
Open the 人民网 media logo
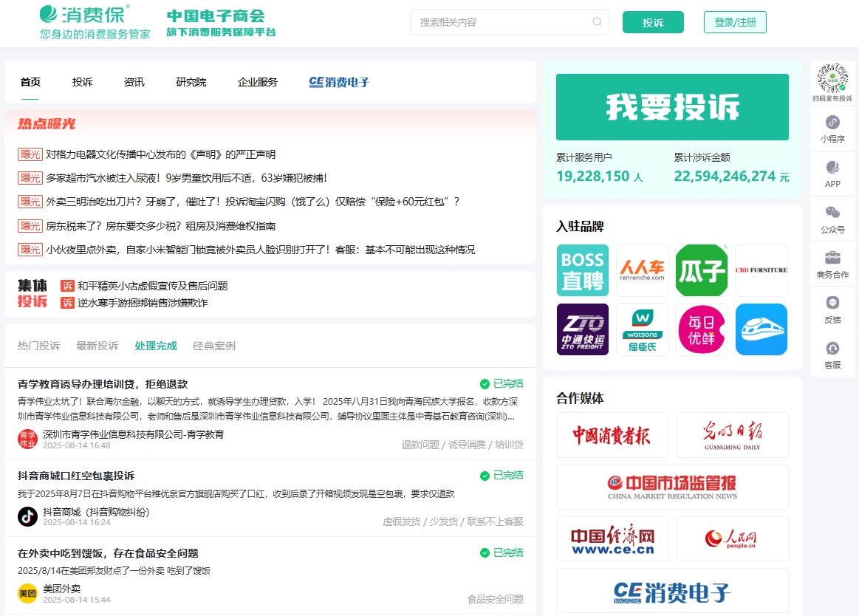732,538
